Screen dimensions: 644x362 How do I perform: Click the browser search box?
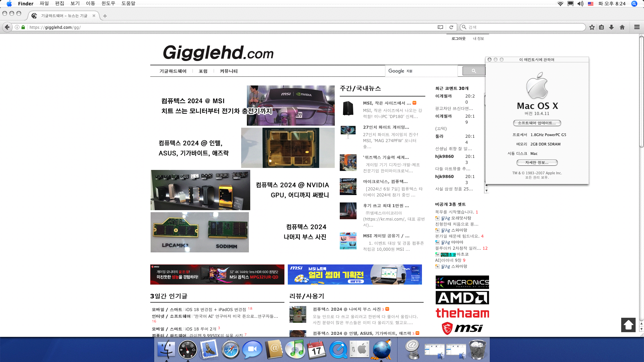tap(523, 27)
